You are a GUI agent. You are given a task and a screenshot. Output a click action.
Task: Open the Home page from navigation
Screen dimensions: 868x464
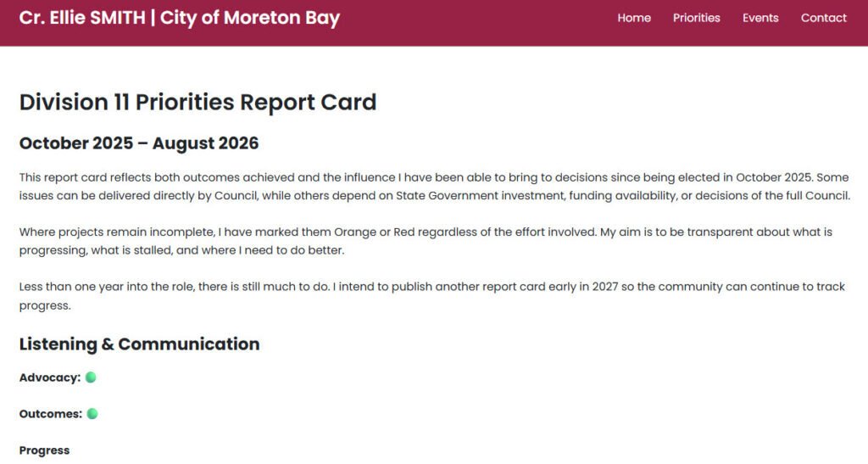coord(634,18)
